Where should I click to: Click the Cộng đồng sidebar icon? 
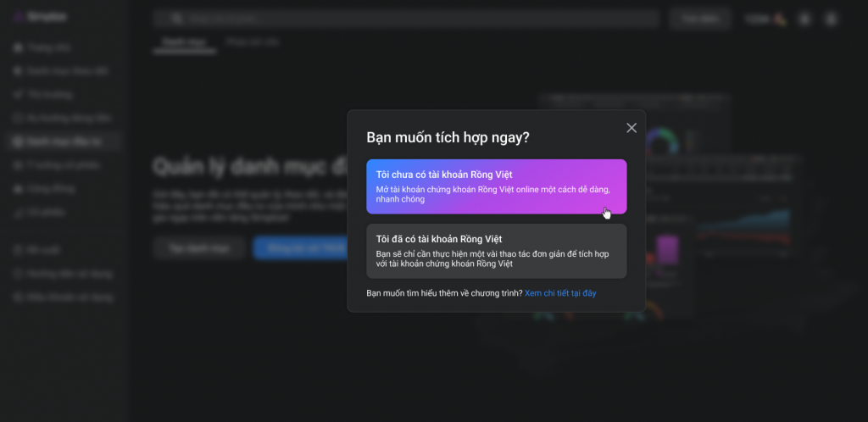pyautogui.click(x=18, y=188)
